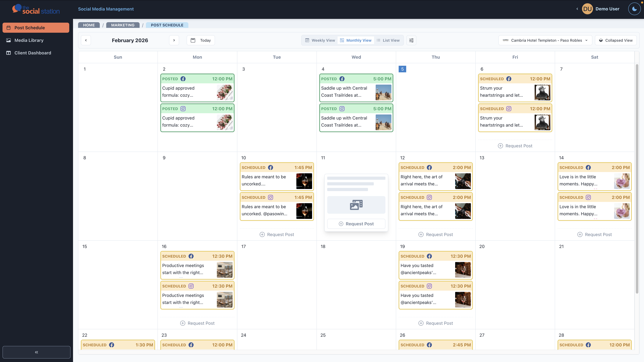This screenshot has height=362, width=644.
Task: Open the Post Schedule calendar icon in sidebar
Action: coord(8,28)
